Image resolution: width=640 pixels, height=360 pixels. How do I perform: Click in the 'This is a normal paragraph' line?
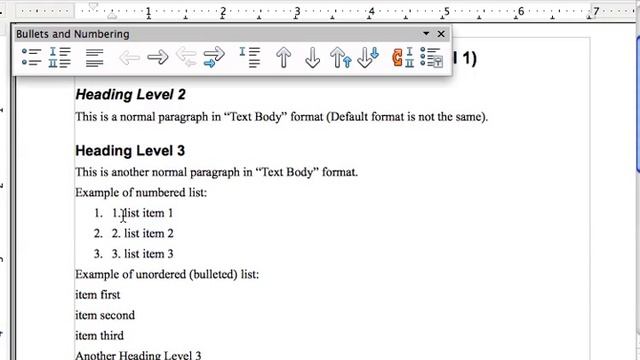pos(282,117)
